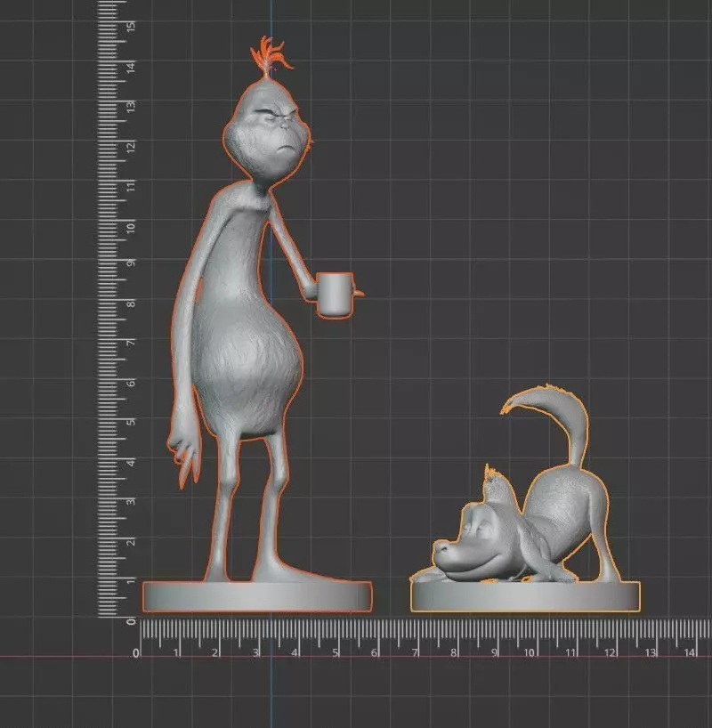The height and width of the screenshot is (728, 712).
Task: Click the 10 label on vertical ruler
Action: tap(131, 228)
